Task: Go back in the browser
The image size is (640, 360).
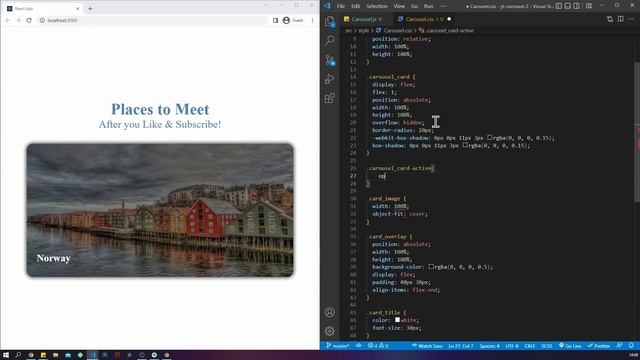Action: [8, 20]
